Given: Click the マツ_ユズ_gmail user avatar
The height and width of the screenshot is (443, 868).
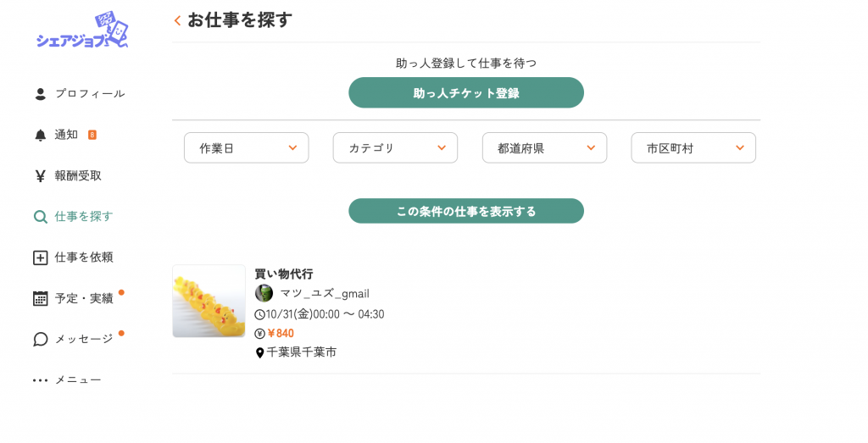Looking at the screenshot, I should click(264, 293).
